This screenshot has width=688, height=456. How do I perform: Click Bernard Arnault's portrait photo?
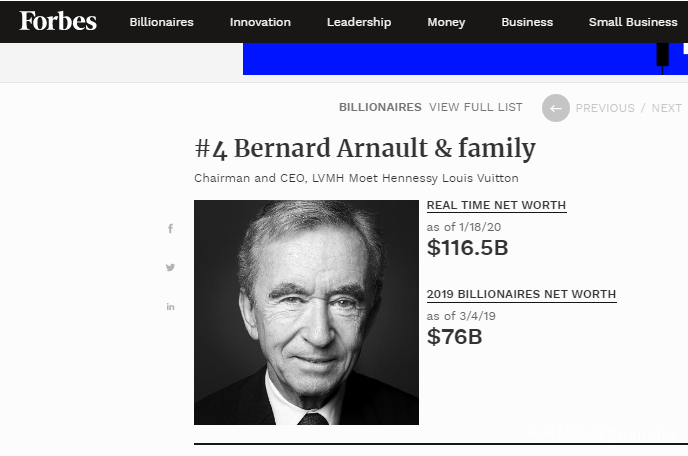pos(306,312)
